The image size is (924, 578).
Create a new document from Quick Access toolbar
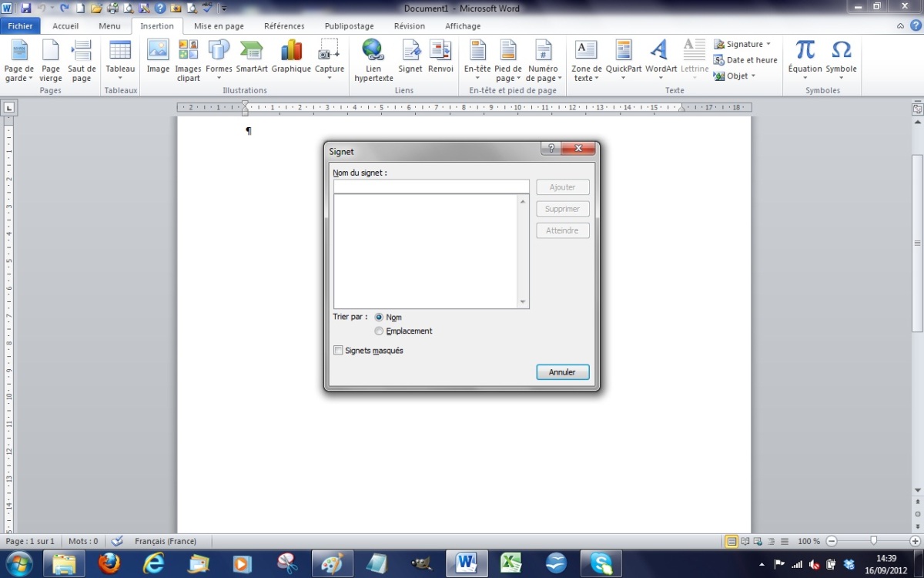[80, 8]
